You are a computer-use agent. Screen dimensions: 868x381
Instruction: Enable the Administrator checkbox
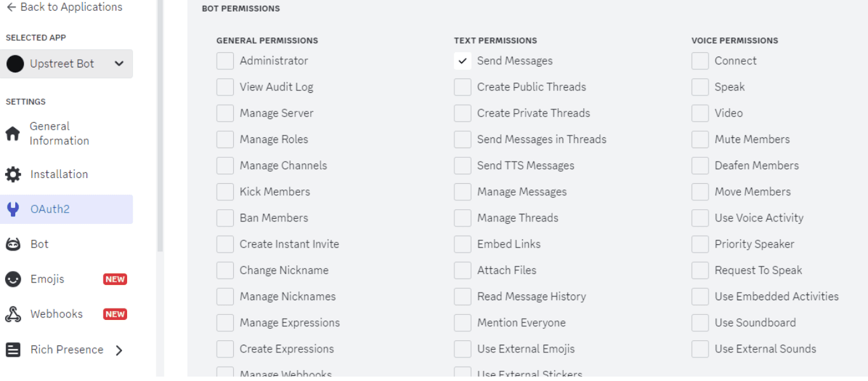[225, 61]
